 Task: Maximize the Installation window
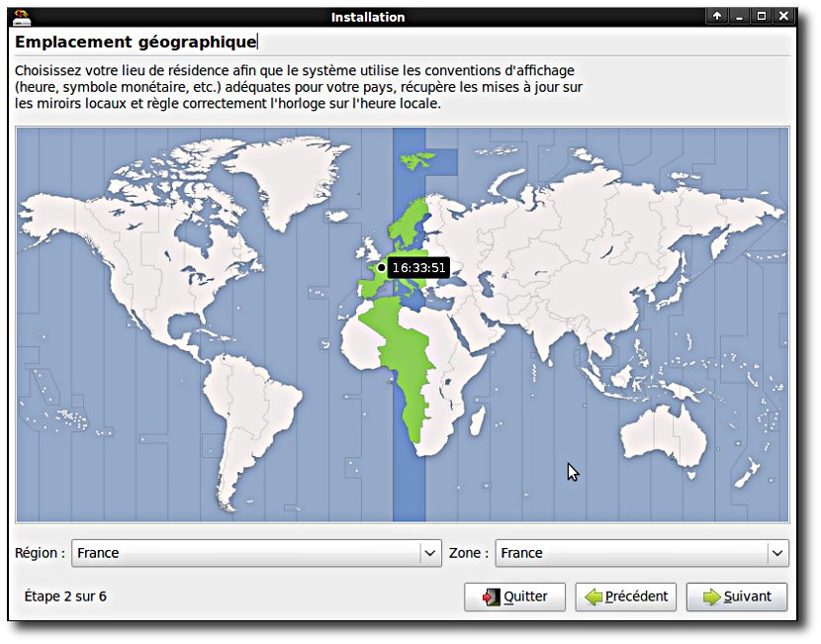762,16
